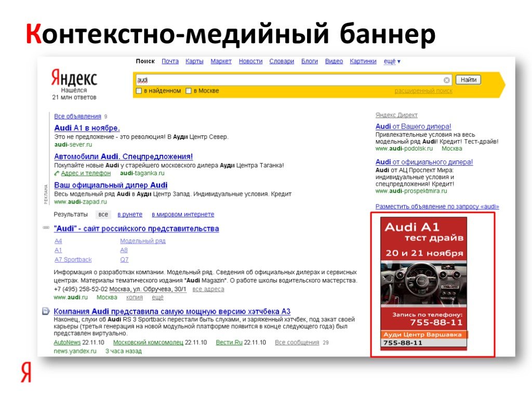
Task: Open the 'Московский комсомолец' source link
Action: click(x=148, y=342)
